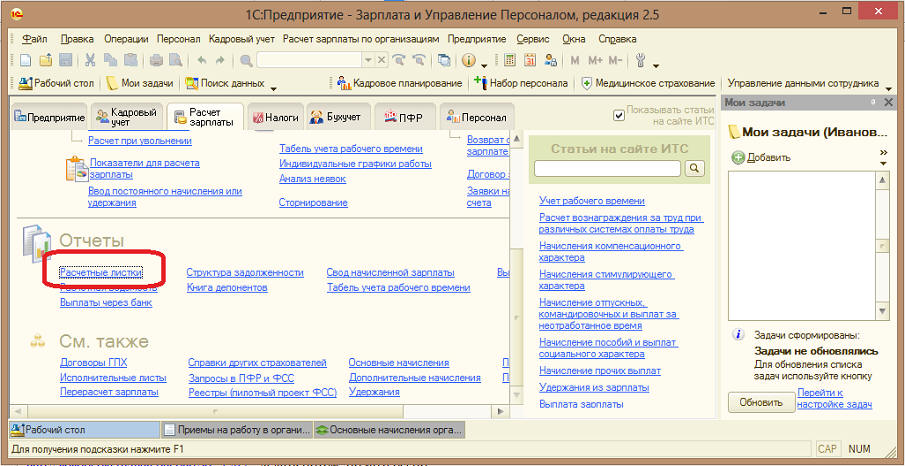905x466 pixels.
Task: Switch to the Предприятие tab
Action: click(x=49, y=117)
